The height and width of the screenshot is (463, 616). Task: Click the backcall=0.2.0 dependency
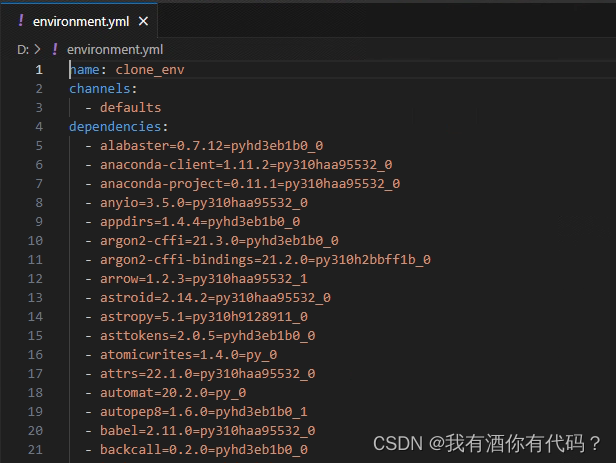tap(204, 450)
